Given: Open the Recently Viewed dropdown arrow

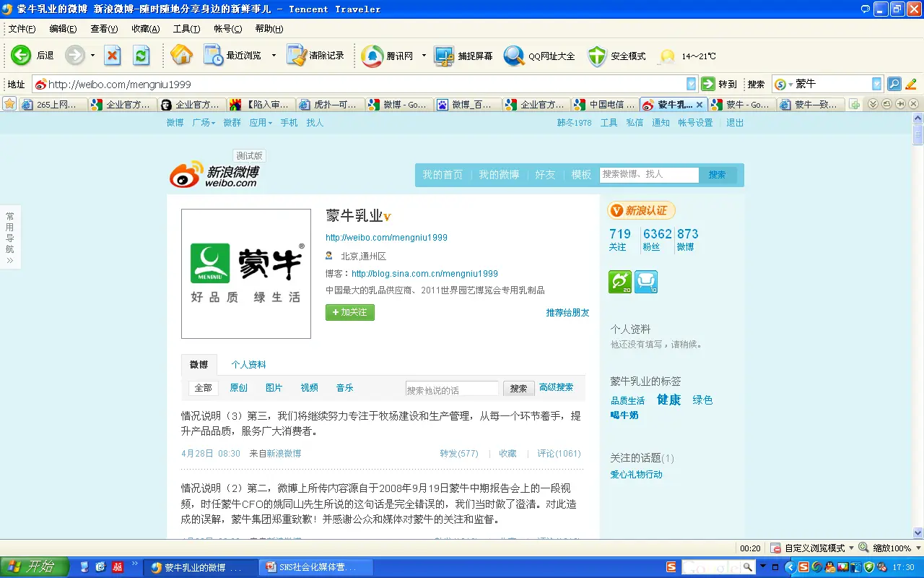Looking at the screenshot, I should click(274, 56).
